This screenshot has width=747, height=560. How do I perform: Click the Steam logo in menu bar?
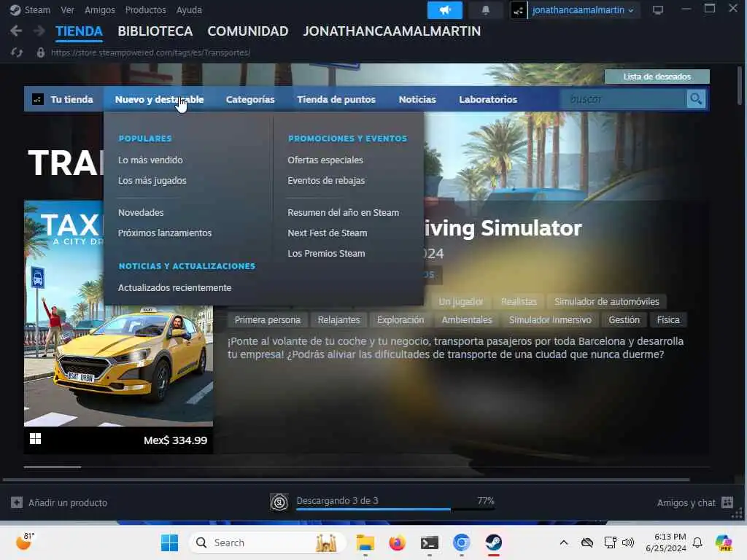[15, 10]
